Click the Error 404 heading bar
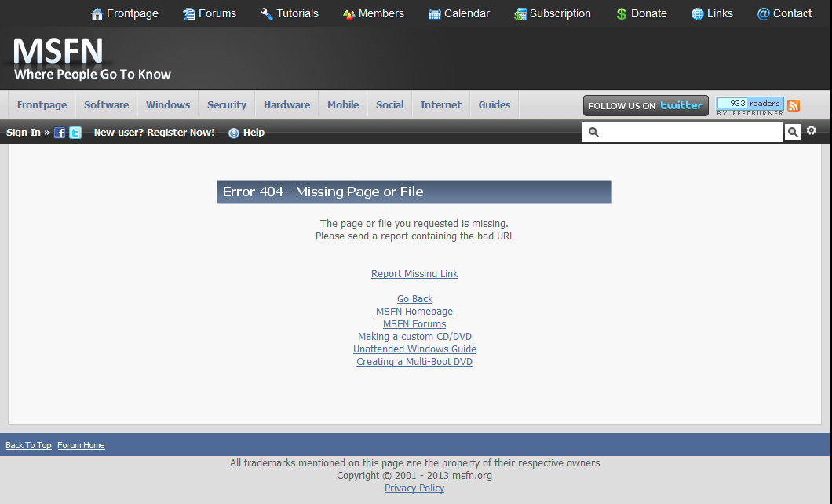Image resolution: width=832 pixels, height=504 pixels. pos(414,192)
